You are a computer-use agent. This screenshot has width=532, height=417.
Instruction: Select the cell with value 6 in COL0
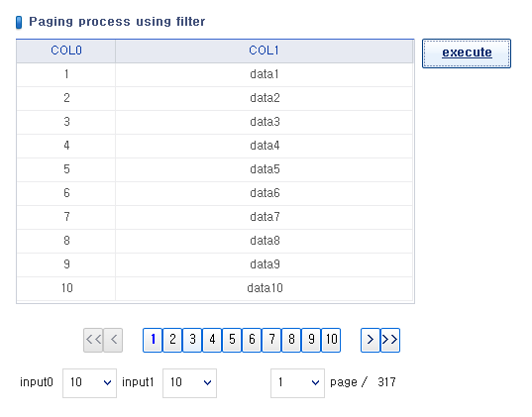coord(66,193)
